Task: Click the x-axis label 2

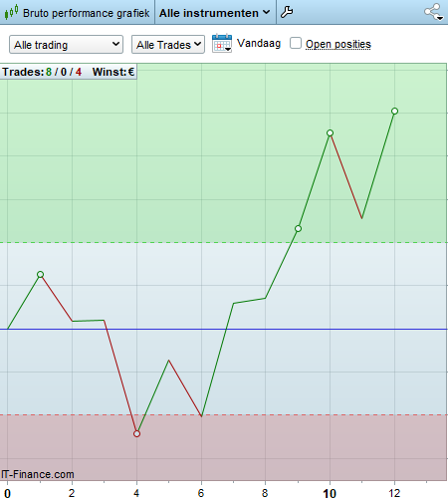Action: coord(72,493)
